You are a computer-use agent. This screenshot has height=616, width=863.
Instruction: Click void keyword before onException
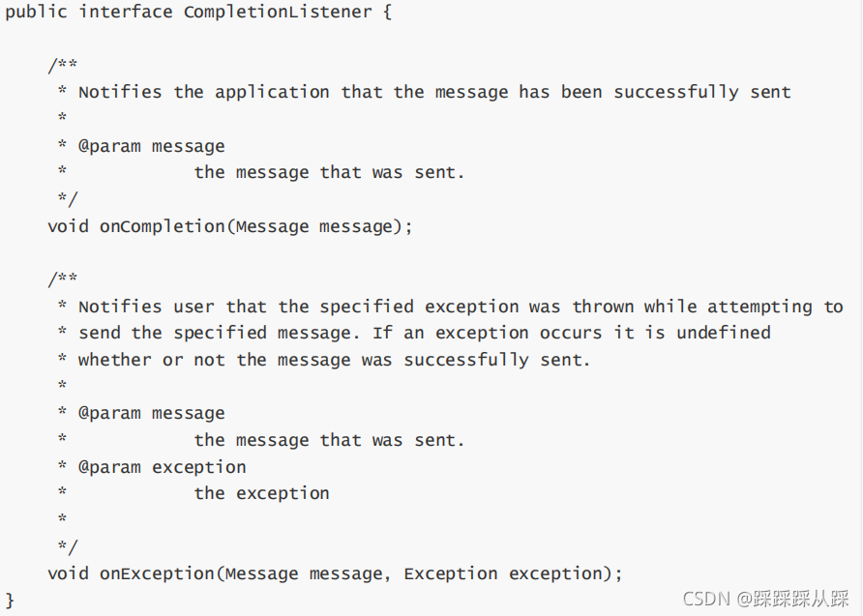(x=68, y=573)
